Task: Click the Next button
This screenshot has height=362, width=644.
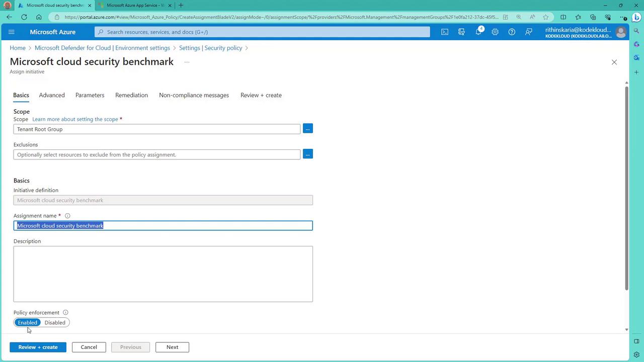Action: point(172,347)
